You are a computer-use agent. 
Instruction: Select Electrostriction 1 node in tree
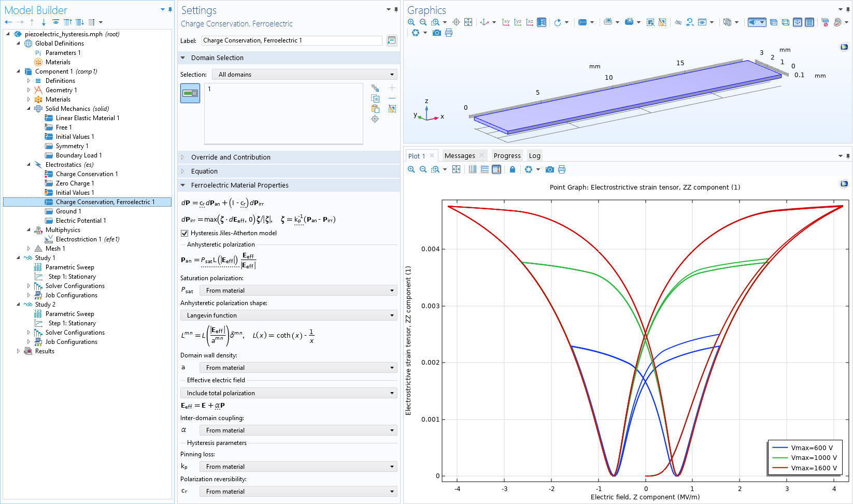click(78, 239)
